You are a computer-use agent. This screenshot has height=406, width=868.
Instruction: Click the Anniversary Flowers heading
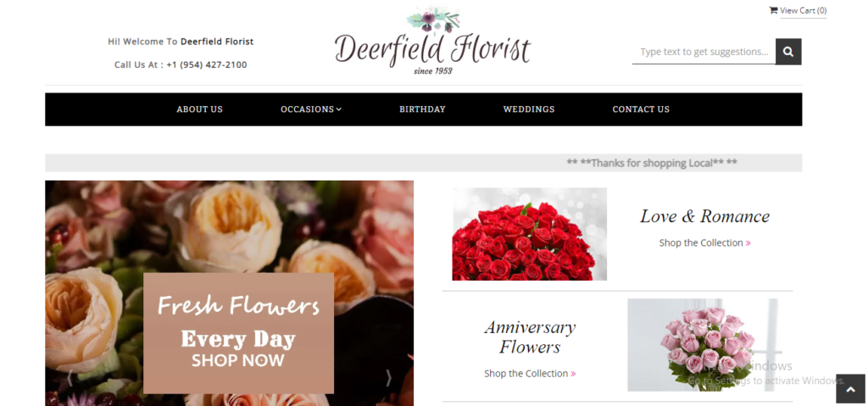point(530,336)
